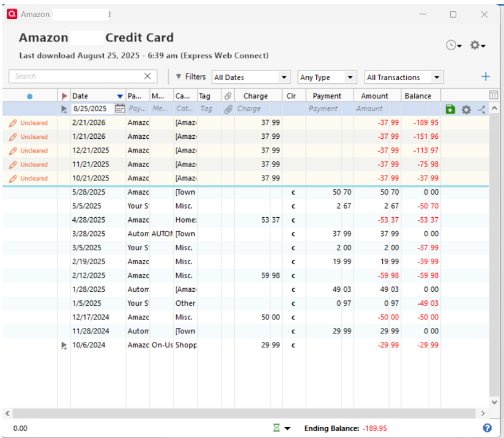
Task: Open the sync status dropdown beside the hourglass
Action: tap(287, 428)
